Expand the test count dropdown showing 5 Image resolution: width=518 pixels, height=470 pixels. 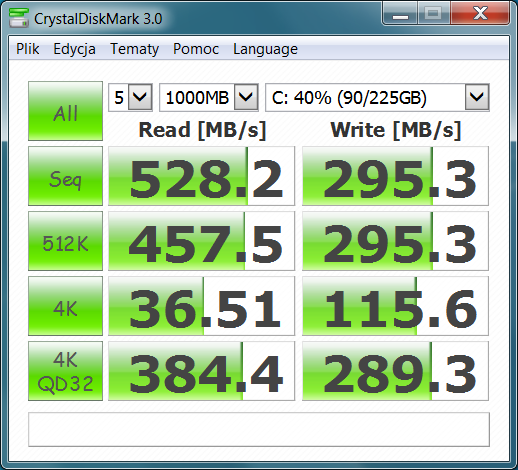140,97
